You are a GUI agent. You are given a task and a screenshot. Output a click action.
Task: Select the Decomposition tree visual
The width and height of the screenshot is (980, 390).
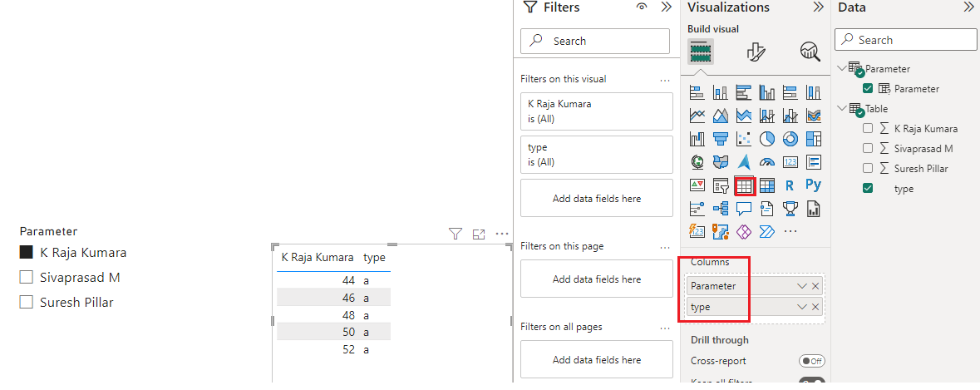721,208
